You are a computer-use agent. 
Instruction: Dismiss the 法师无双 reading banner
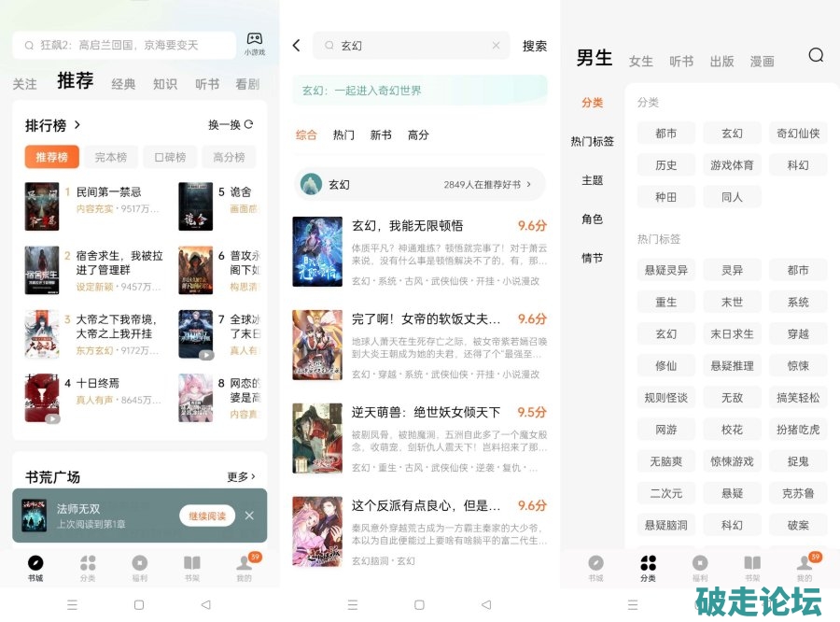pos(249,516)
